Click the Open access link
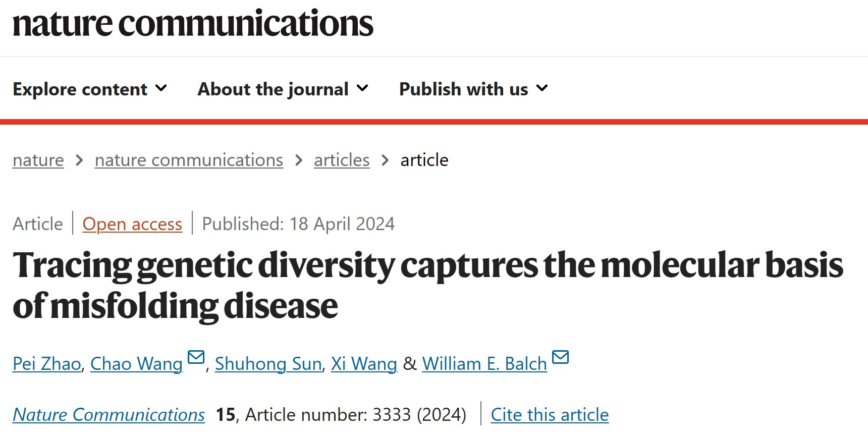This screenshot has width=868, height=438. pyautogui.click(x=132, y=224)
